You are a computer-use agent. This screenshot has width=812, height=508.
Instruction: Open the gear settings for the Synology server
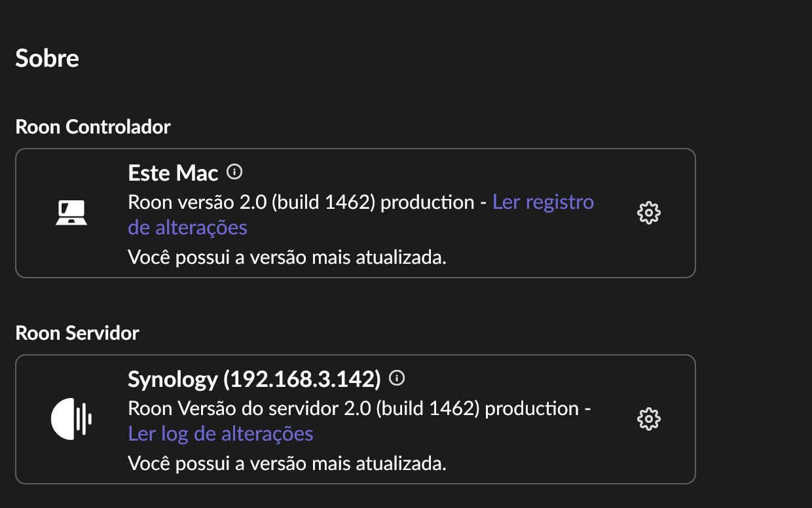click(648, 419)
